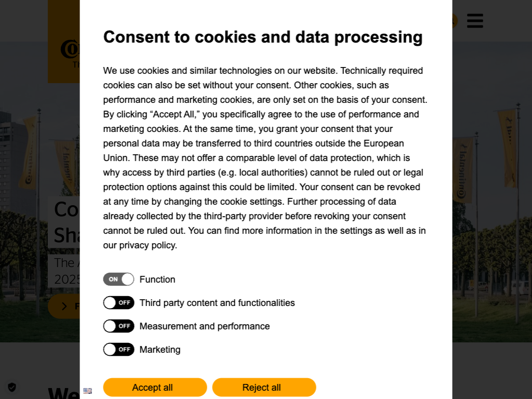Click the Third party content label
Screen dimensions: 532x399
(x=217, y=303)
